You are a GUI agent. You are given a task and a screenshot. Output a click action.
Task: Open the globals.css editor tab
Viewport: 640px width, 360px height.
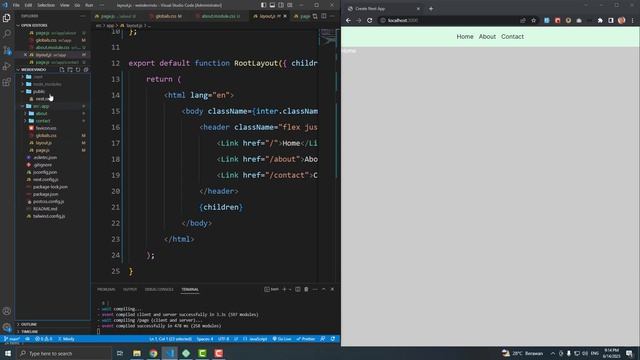168,16
